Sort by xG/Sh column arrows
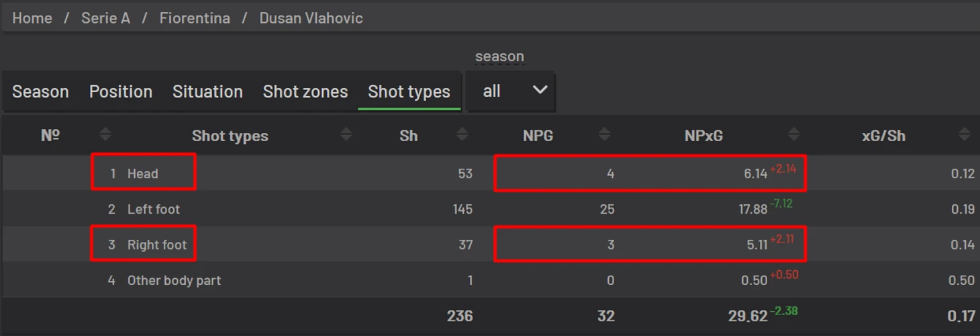 point(965,135)
